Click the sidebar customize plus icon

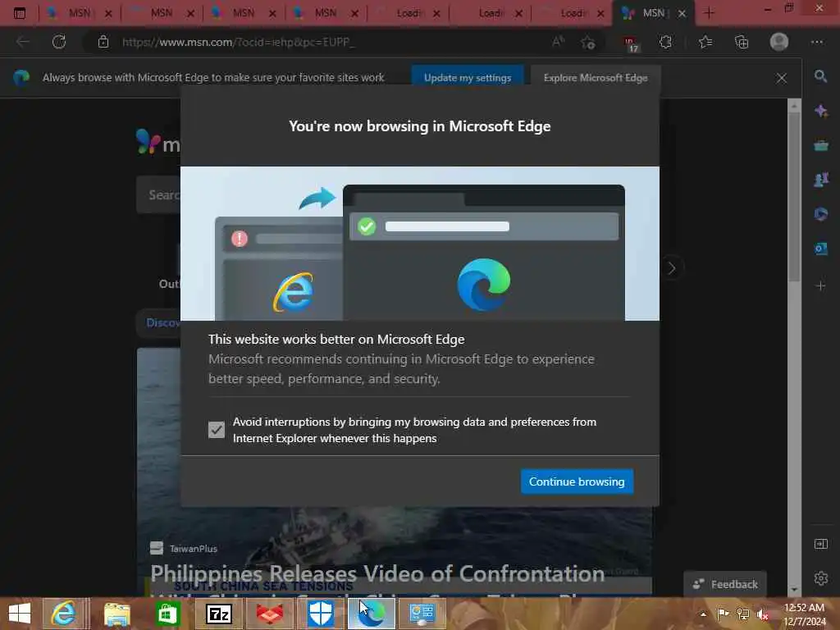pyautogui.click(x=820, y=285)
